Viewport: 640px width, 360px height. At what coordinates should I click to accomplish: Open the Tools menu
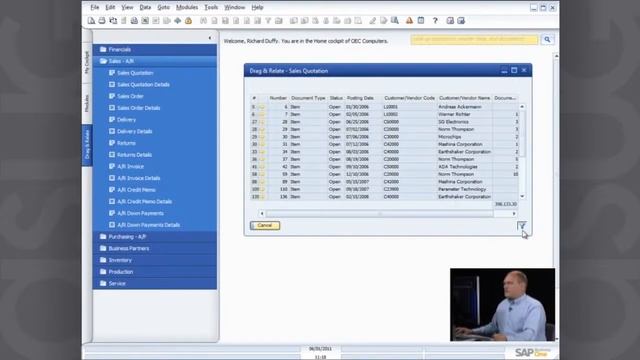211,7
